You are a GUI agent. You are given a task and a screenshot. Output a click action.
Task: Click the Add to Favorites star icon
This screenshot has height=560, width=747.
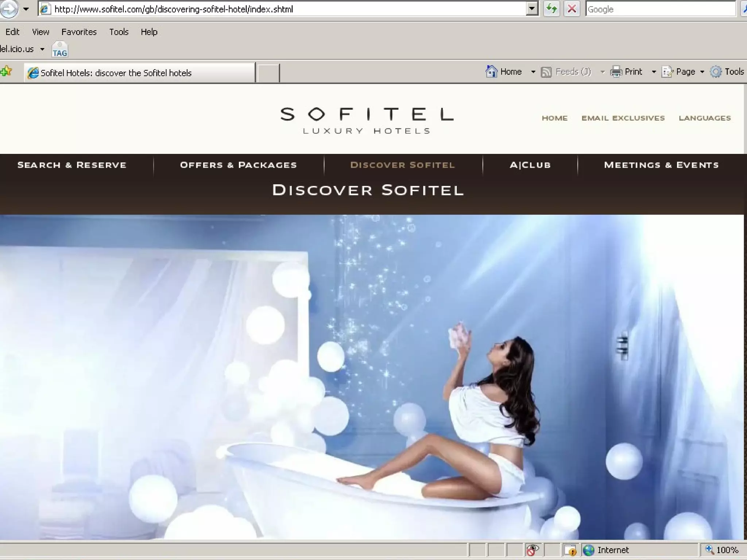tap(6, 71)
